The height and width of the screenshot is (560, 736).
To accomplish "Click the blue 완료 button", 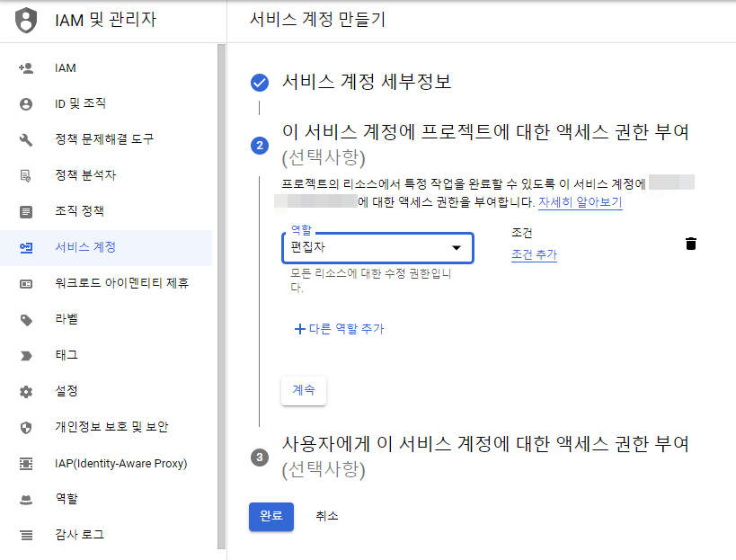I will point(270,516).
